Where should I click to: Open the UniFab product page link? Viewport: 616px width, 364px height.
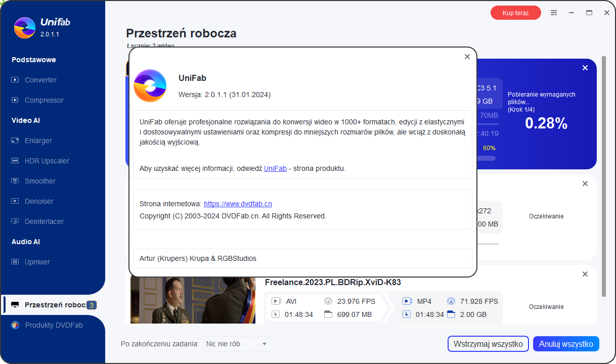[275, 168]
